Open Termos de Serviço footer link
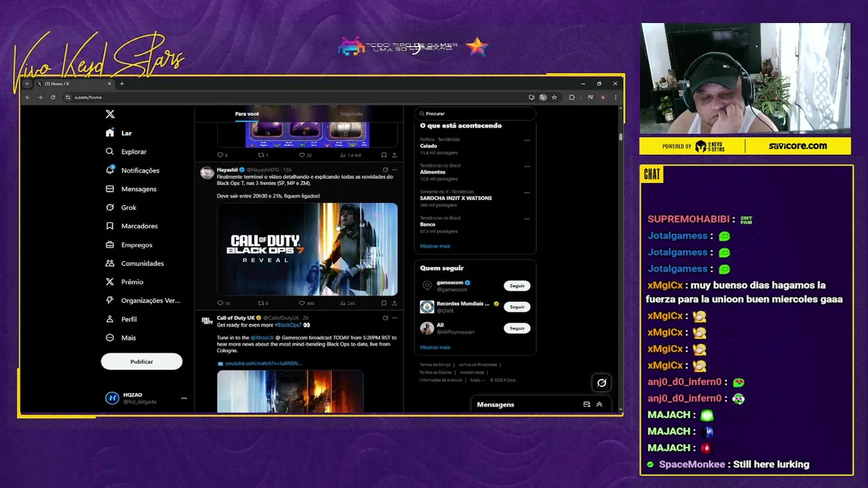The width and height of the screenshot is (868, 488). coord(434,365)
